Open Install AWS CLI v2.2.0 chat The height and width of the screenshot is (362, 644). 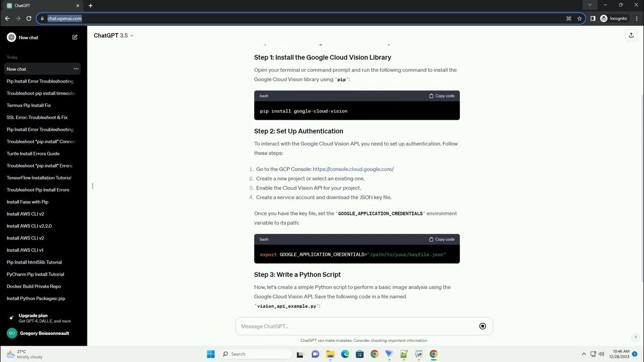pos(42,226)
